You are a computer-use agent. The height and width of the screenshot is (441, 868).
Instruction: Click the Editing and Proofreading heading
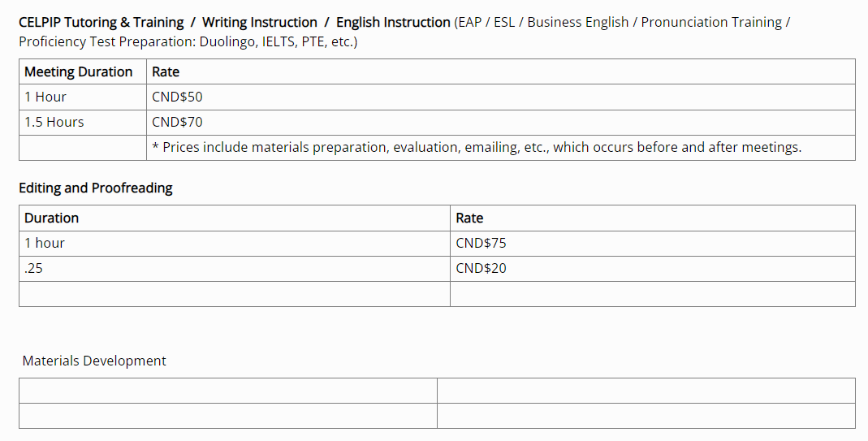[96, 188]
